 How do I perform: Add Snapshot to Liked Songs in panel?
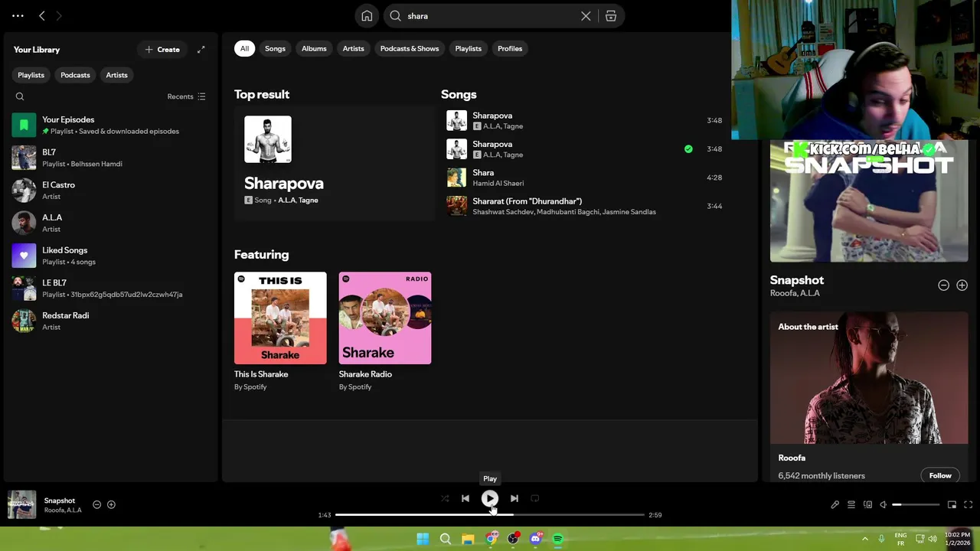pyautogui.click(x=962, y=285)
